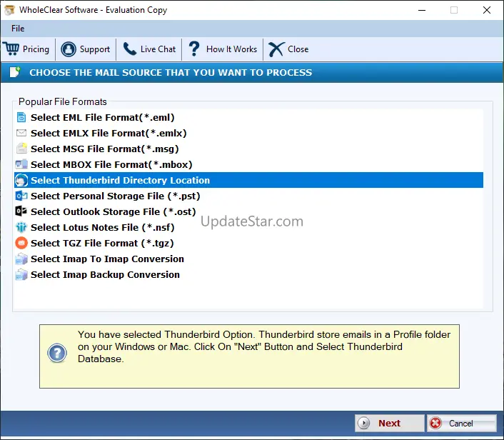Click the EML file format icon

(x=21, y=117)
